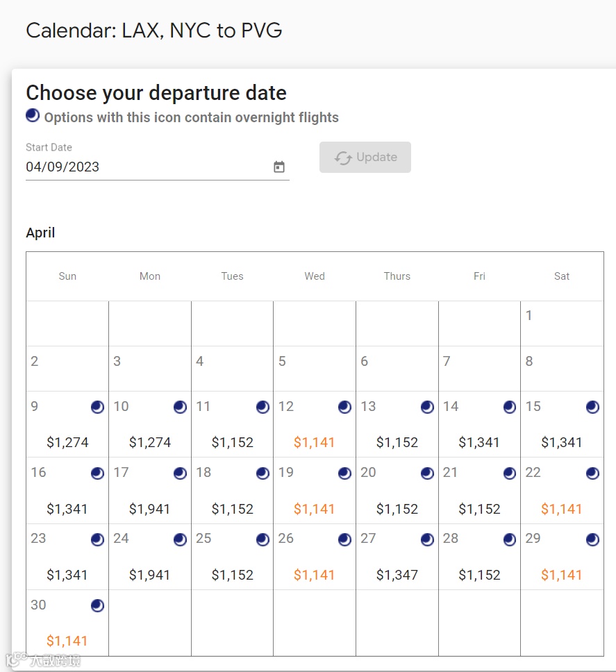Select the $1,141 fare on April 19
This screenshot has width=616, height=672.
coord(314,509)
